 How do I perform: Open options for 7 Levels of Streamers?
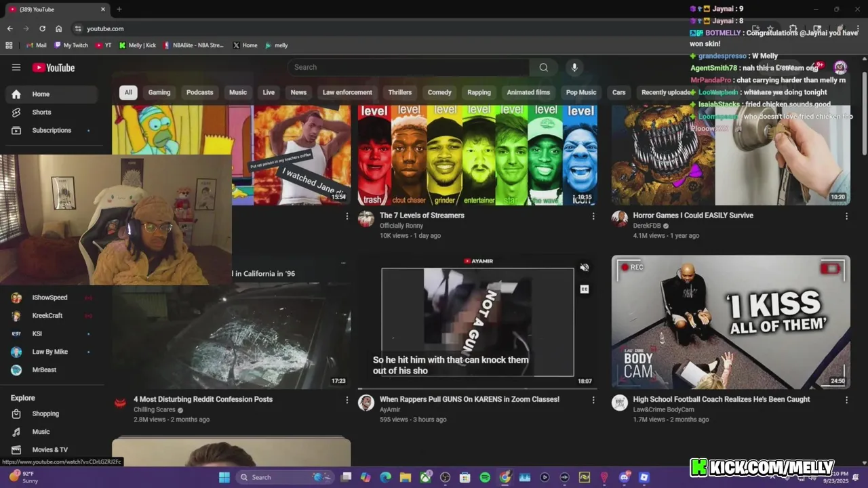[593, 216]
